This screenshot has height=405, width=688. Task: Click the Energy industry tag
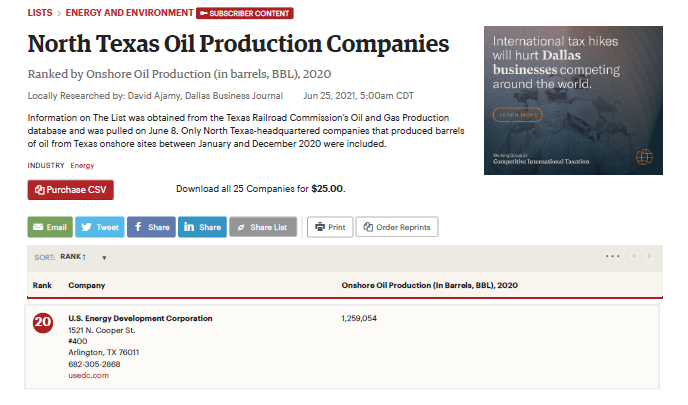click(82, 165)
